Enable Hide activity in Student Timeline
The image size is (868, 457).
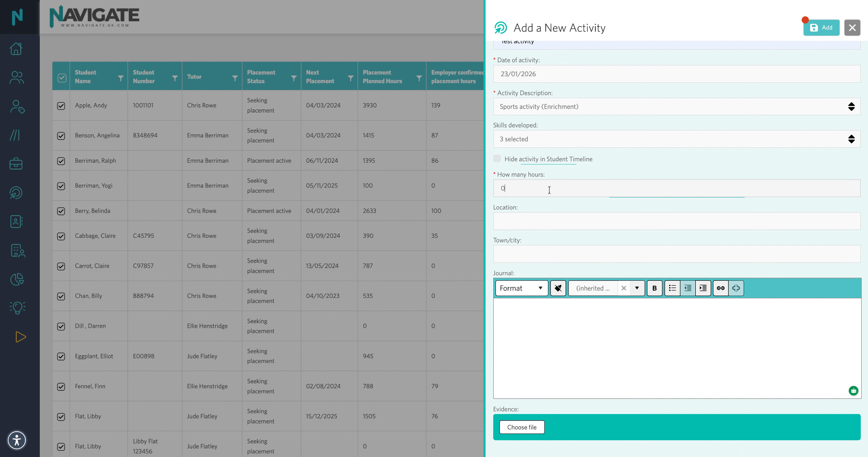coord(497,159)
